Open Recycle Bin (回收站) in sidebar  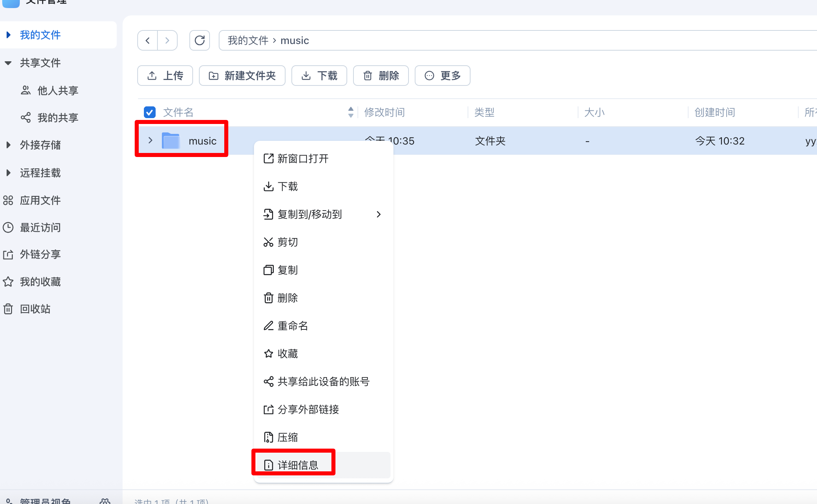click(x=35, y=309)
